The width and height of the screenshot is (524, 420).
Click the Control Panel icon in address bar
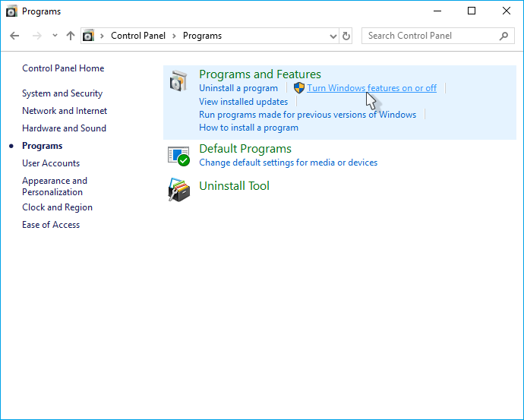[x=89, y=36]
